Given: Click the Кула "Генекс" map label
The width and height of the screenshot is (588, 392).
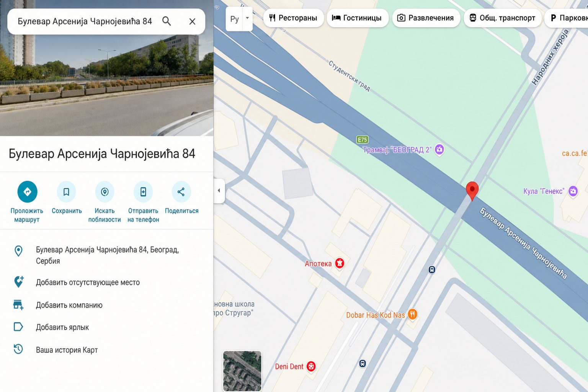Looking at the screenshot, I should click(544, 191).
